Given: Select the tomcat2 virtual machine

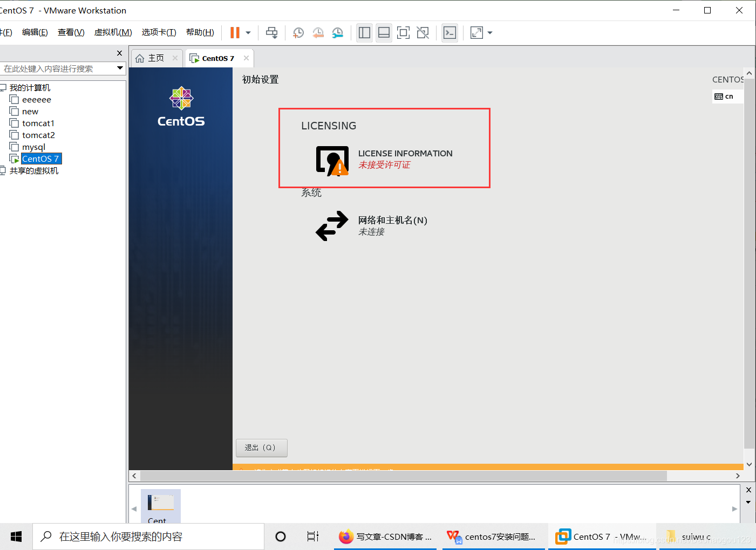Looking at the screenshot, I should point(38,135).
